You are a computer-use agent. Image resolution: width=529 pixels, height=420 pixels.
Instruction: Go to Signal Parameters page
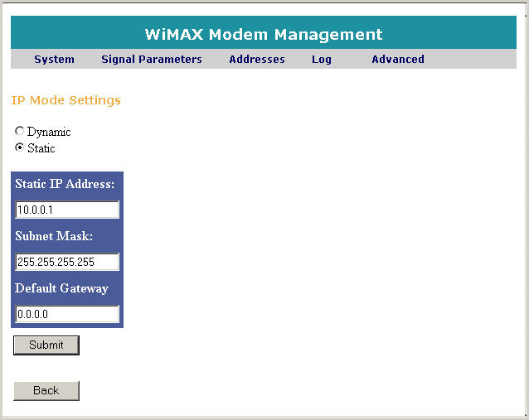tap(151, 60)
